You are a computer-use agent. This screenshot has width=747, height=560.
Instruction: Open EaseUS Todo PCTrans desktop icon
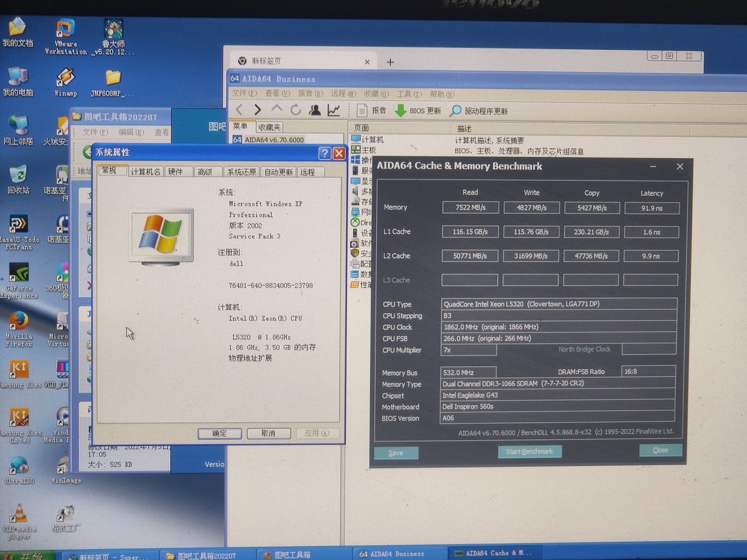(19, 233)
